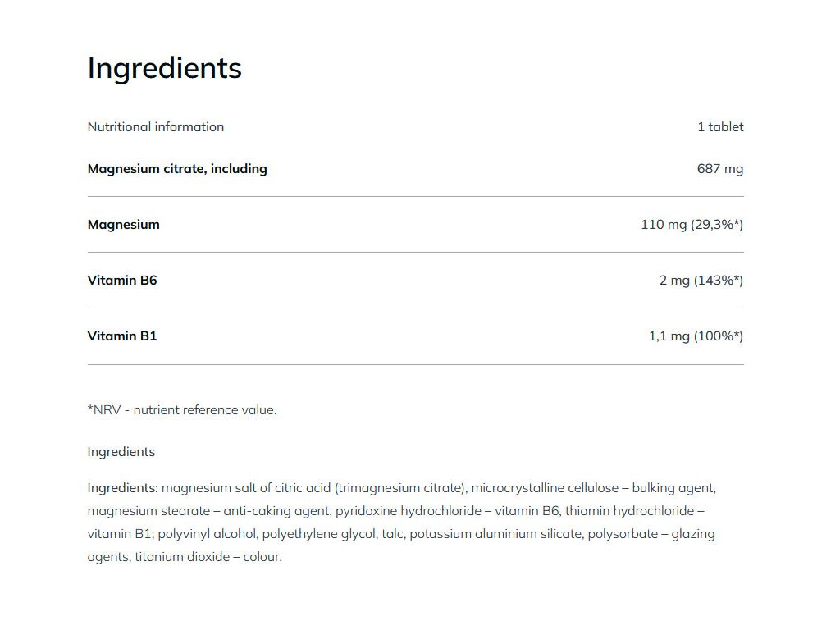Click the 1 tablet column header
Viewport: 840px width, 630px height.
(x=720, y=127)
